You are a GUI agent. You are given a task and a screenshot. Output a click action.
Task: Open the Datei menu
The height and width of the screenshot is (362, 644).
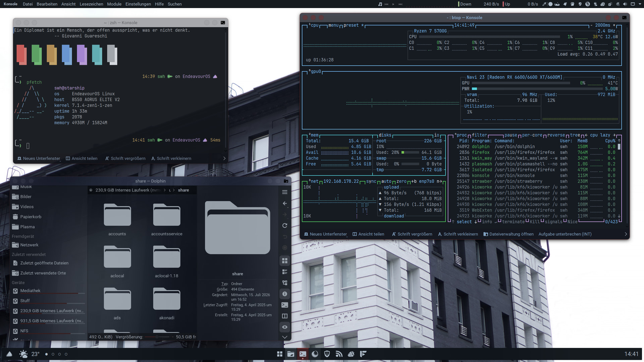pyautogui.click(x=28, y=4)
